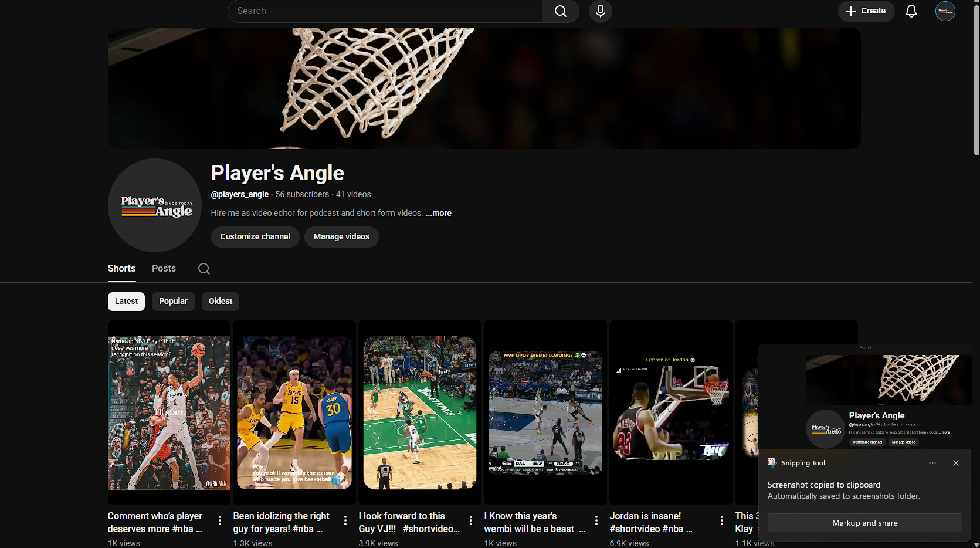Expand channel description with "...more"

tap(439, 213)
